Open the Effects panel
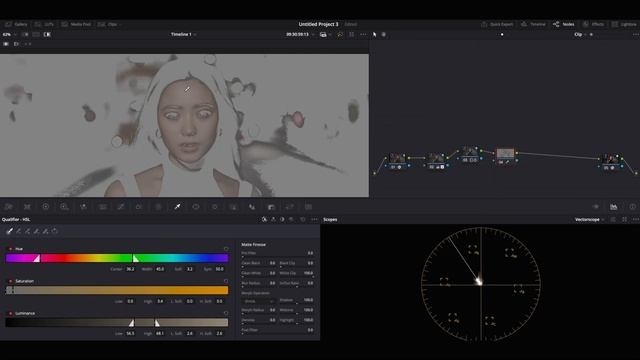The image size is (640, 360). point(593,24)
